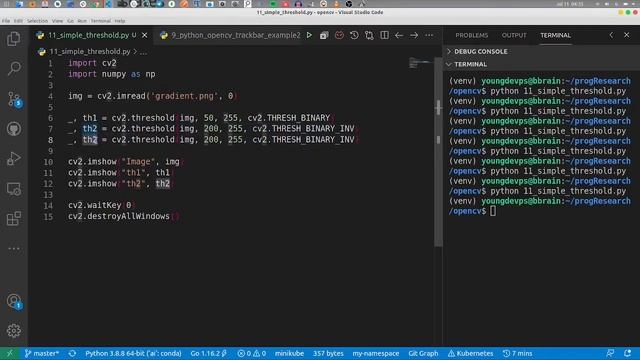
Task: Navigate forward with the right arrow
Action: pos(414,36)
